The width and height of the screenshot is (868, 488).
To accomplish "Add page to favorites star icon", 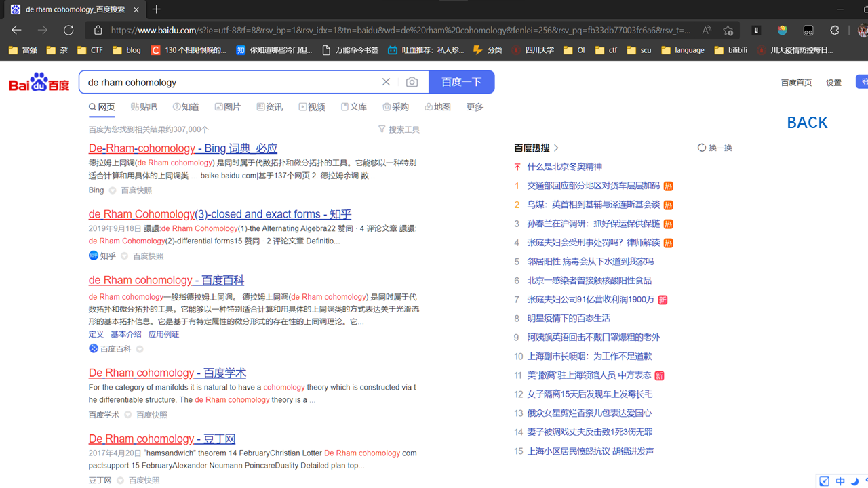I will coord(728,30).
